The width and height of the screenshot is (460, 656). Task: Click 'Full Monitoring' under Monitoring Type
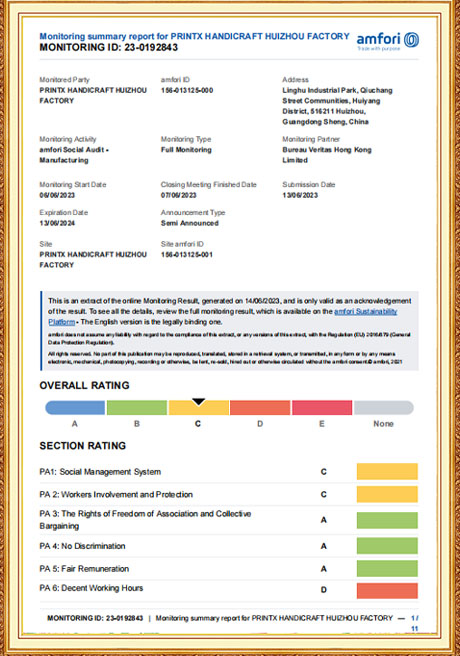(x=186, y=150)
